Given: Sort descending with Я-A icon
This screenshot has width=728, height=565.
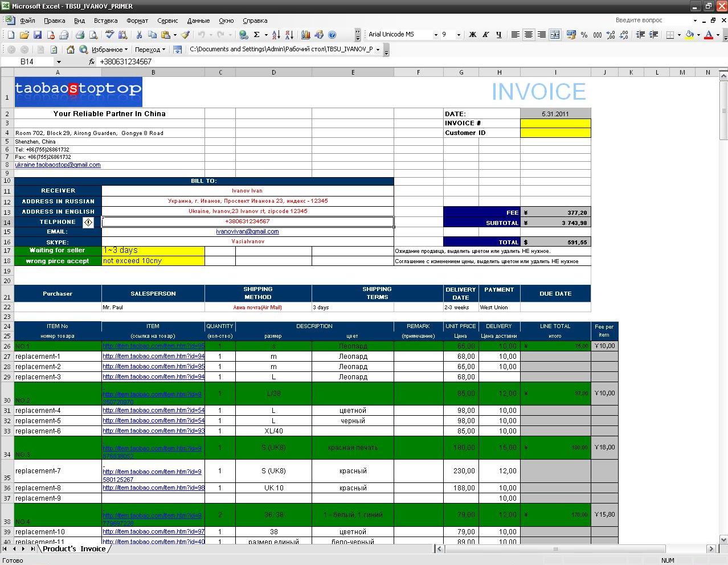Looking at the screenshot, I should point(288,35).
